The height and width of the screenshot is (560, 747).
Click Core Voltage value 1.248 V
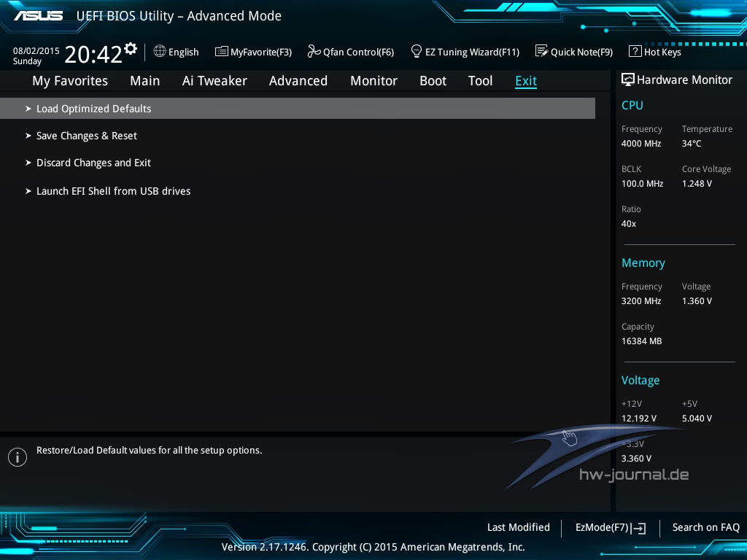point(697,183)
